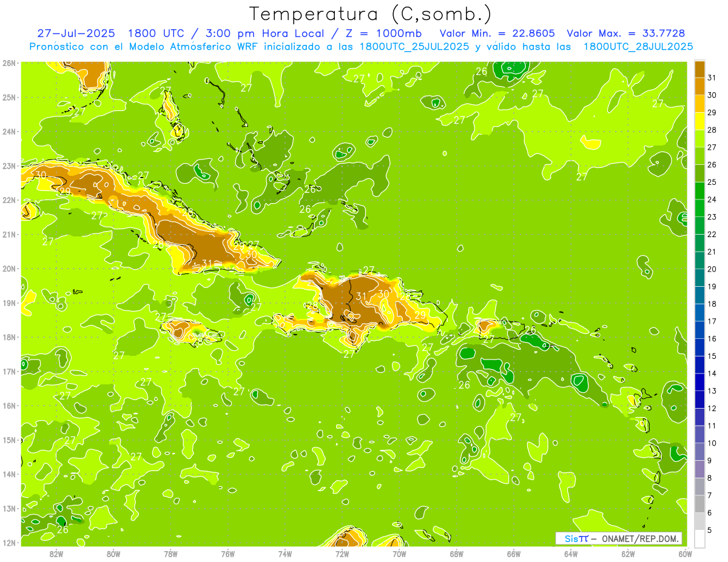This screenshot has width=728, height=562.
Task: Click the yellow legend swatch between 28 and 29
Action: pos(699,121)
